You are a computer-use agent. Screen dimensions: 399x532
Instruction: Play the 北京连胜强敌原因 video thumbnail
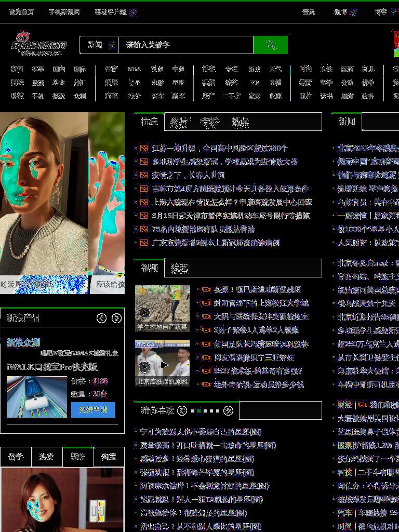162,363
